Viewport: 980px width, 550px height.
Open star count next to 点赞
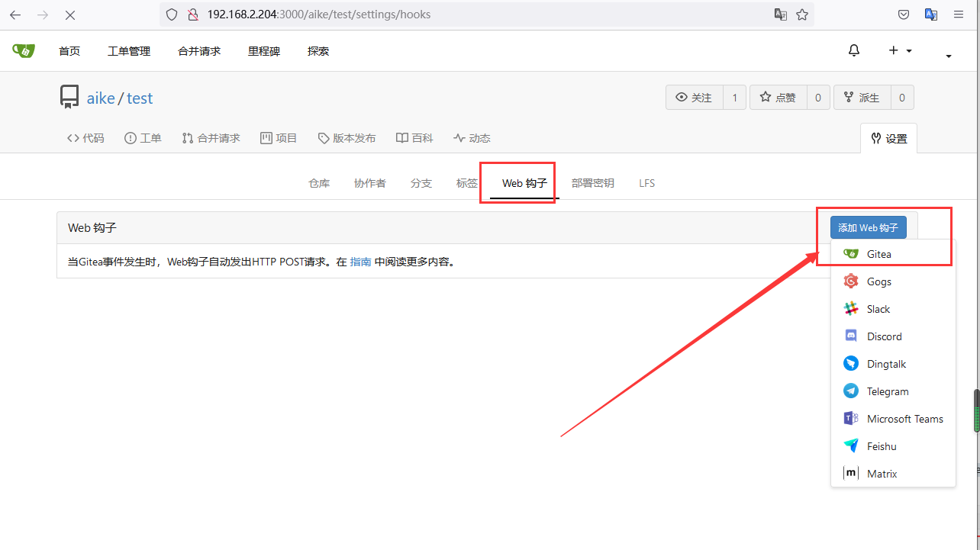[818, 98]
